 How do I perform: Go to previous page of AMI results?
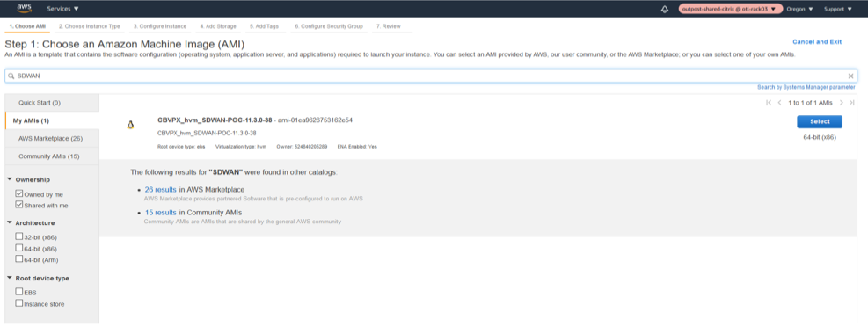(779, 103)
